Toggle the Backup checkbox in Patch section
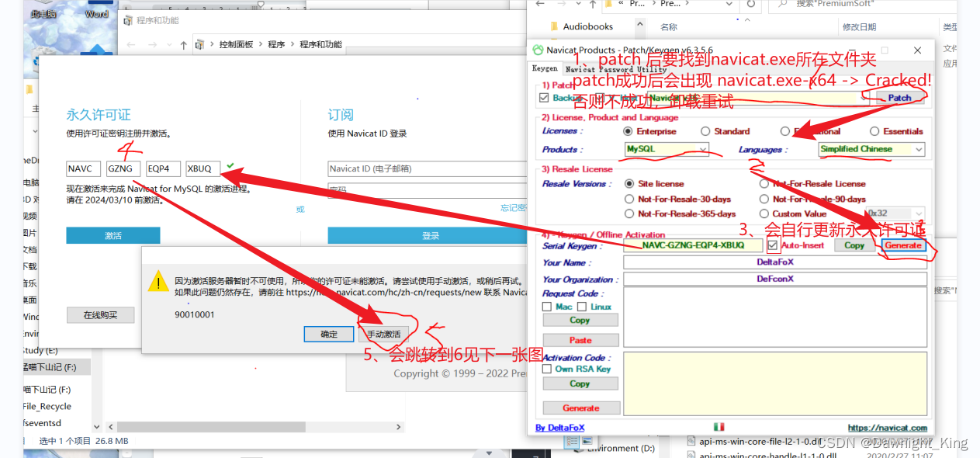The image size is (980, 458). (544, 98)
